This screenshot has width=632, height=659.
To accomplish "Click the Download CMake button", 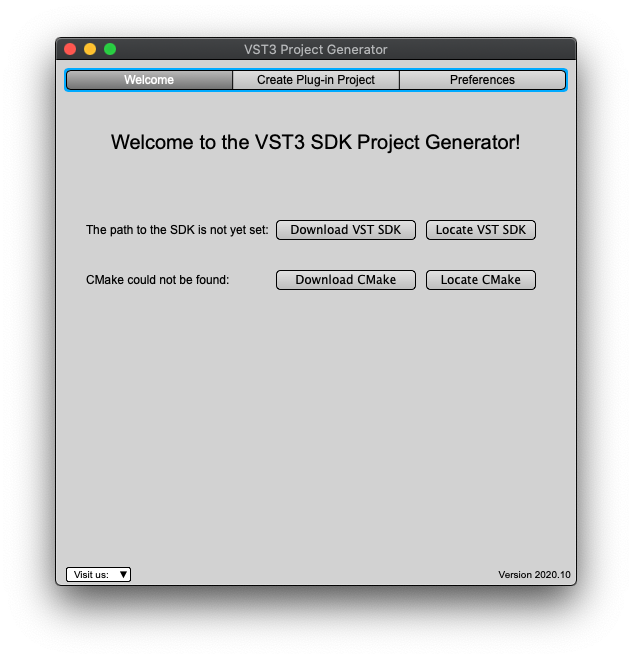I will pyautogui.click(x=345, y=280).
